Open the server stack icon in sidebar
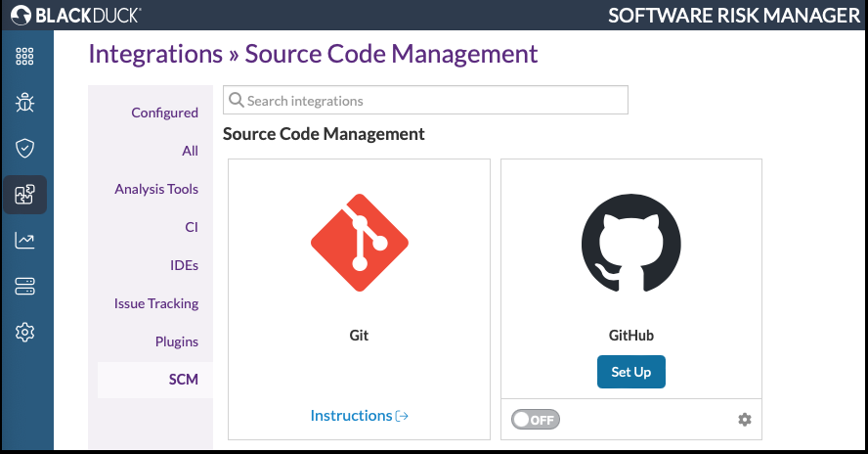 24,287
